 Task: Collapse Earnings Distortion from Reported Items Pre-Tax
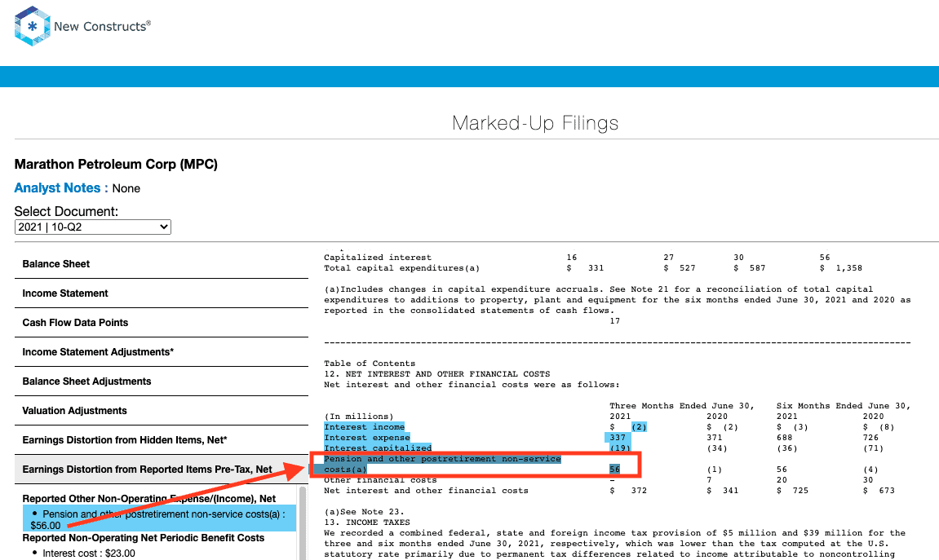[161, 469]
